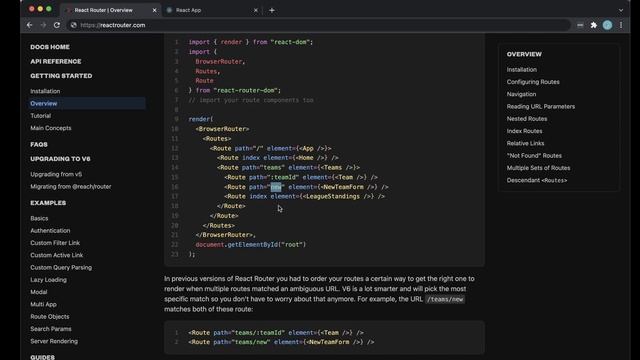Click the reactrouter.com address bar
This screenshot has width=640, height=360.
[x=318, y=25]
